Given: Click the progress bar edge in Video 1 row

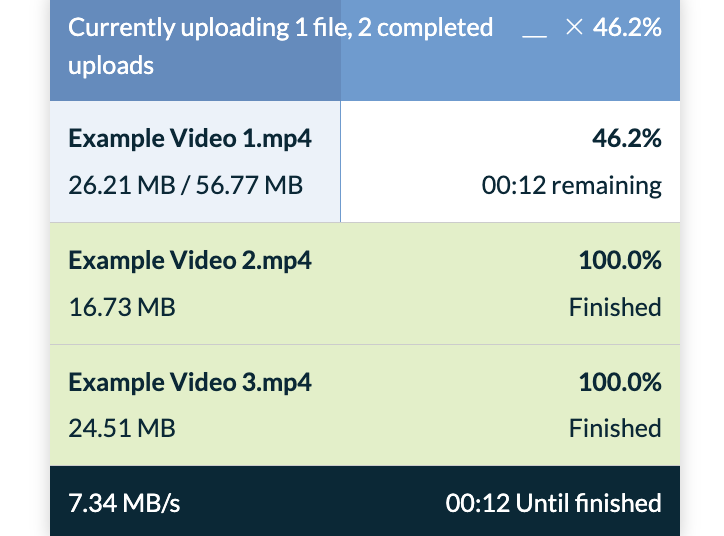Looking at the screenshot, I should click(340, 162).
